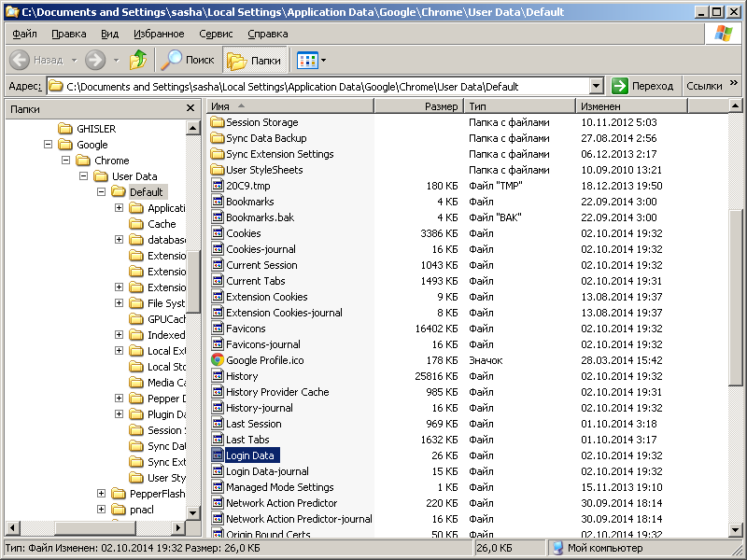The height and width of the screenshot is (560, 747).
Task: Open the address bar dropdown arrow
Action: click(597, 86)
